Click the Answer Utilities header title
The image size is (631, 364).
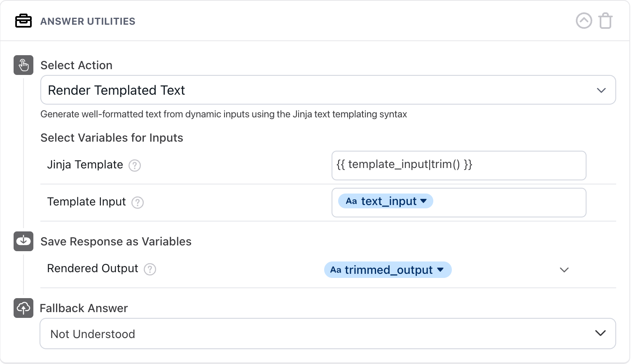(x=88, y=21)
